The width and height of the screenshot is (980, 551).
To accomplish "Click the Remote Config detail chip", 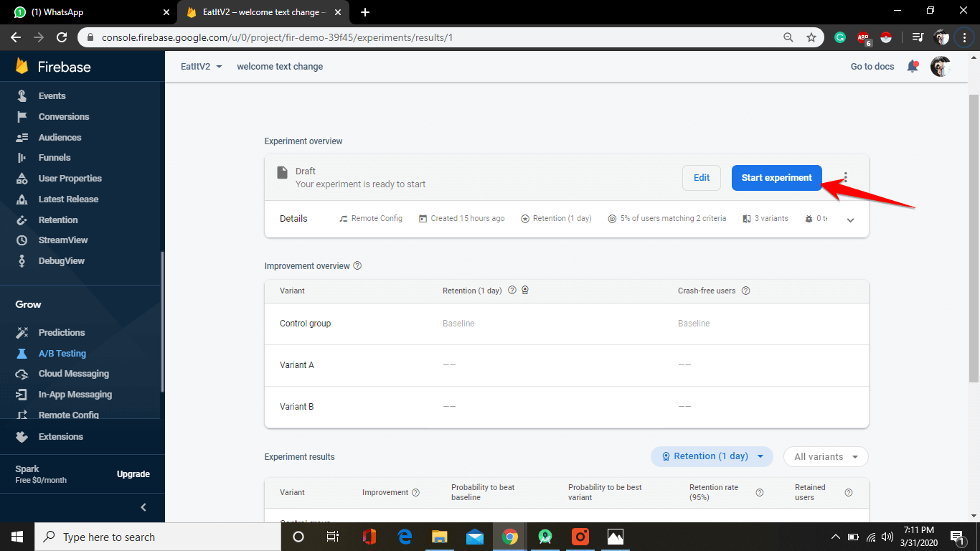I will [371, 218].
